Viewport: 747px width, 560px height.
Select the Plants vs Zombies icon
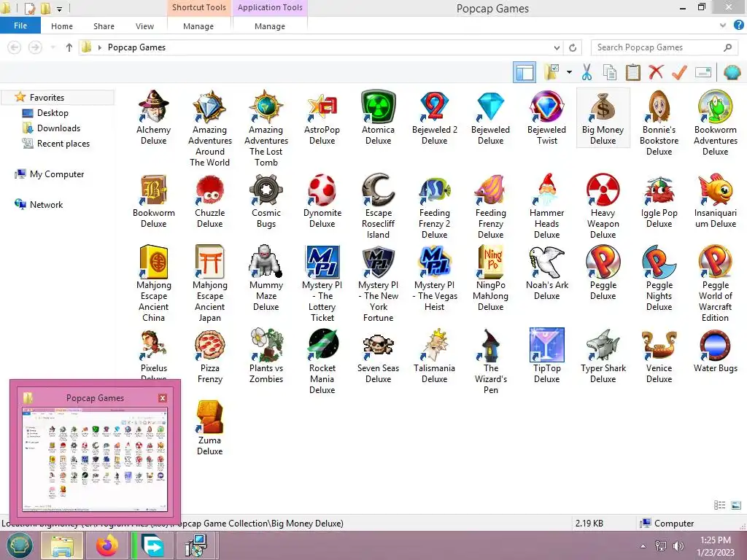click(266, 345)
